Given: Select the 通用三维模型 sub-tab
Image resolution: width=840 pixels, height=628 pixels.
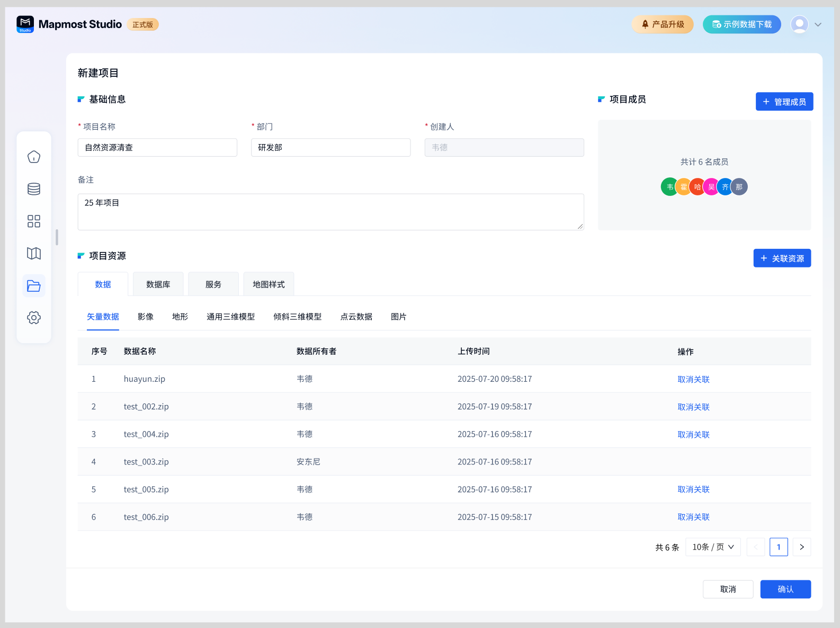Looking at the screenshot, I should [x=230, y=317].
